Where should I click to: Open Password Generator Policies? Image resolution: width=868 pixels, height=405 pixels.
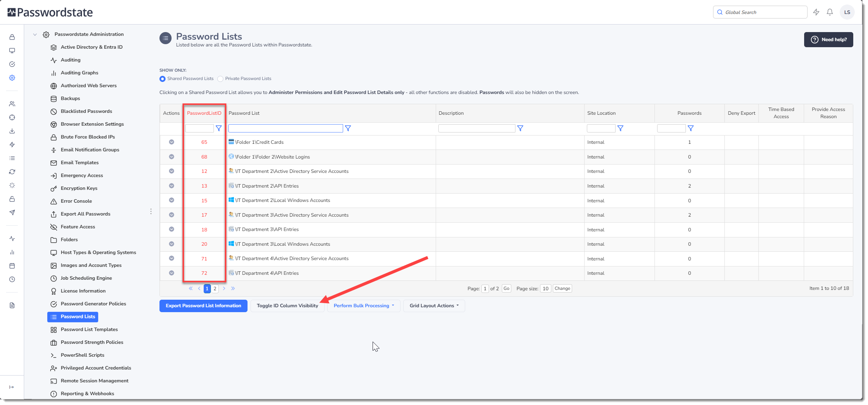pos(93,304)
